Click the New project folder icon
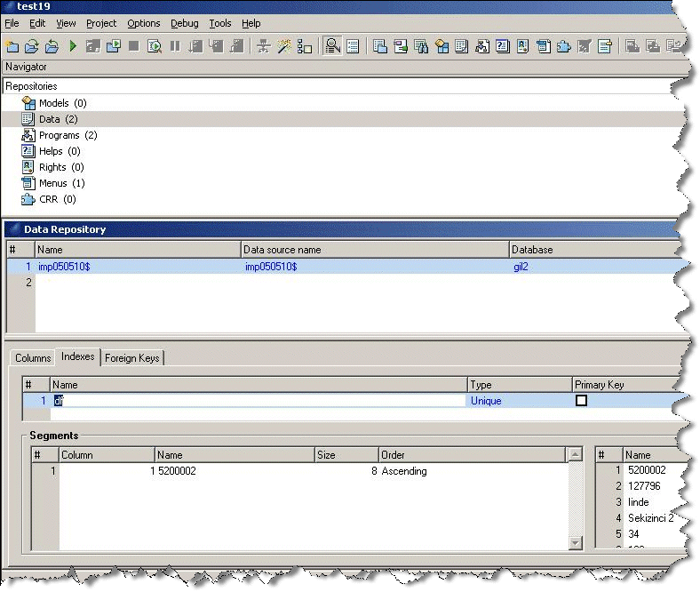This screenshot has height=592, width=700. pyautogui.click(x=12, y=46)
